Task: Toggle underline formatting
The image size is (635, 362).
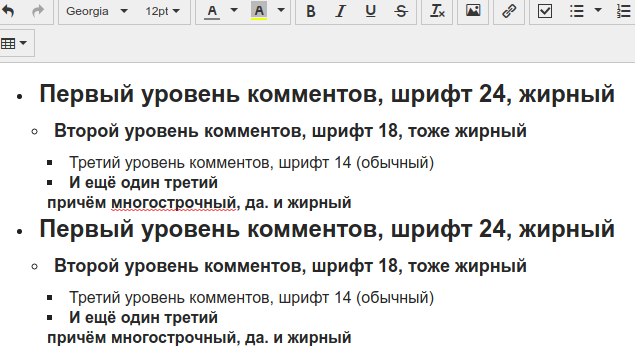Action: (x=371, y=11)
